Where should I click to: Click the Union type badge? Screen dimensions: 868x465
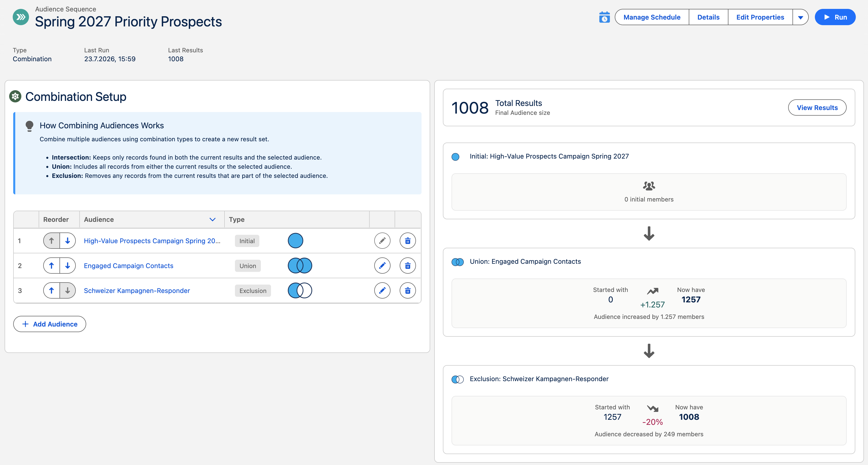point(248,266)
